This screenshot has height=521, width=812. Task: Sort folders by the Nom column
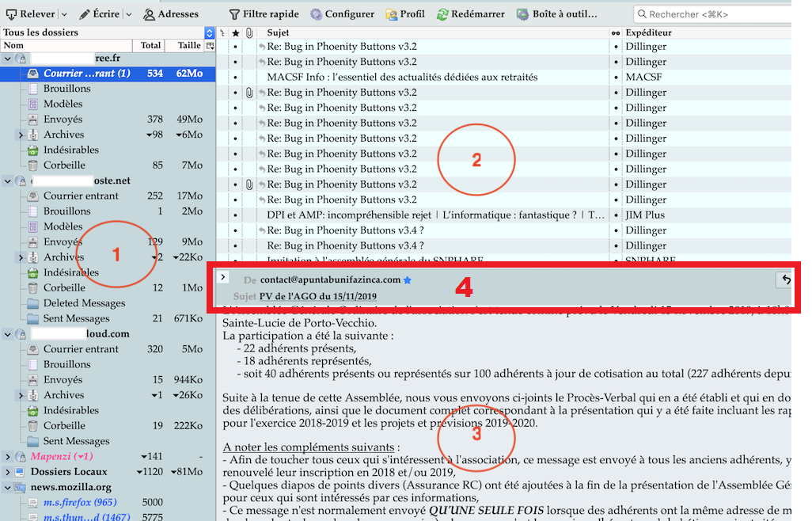pos(66,46)
